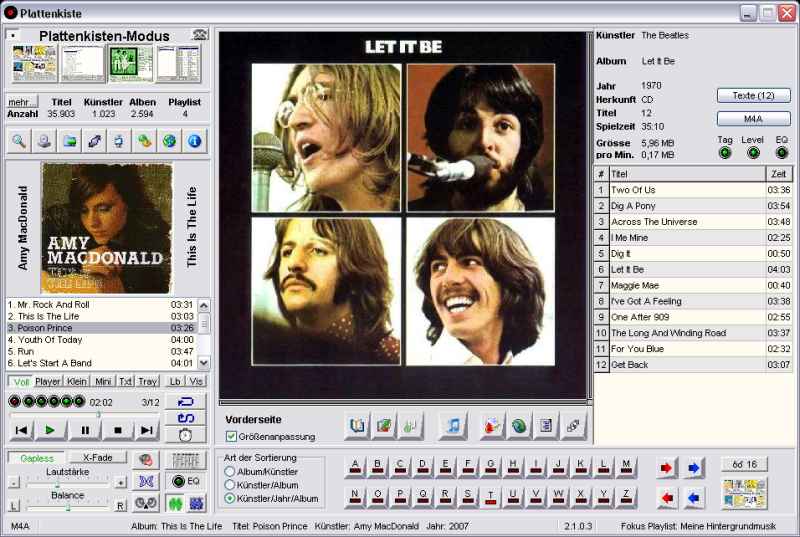This screenshot has width=800, height=537.
Task: Toggle the EQ button in player panel
Action: point(186,481)
